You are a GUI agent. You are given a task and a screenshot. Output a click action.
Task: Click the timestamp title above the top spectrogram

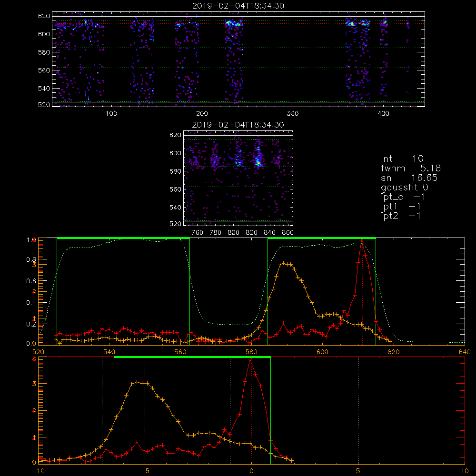(x=238, y=6)
